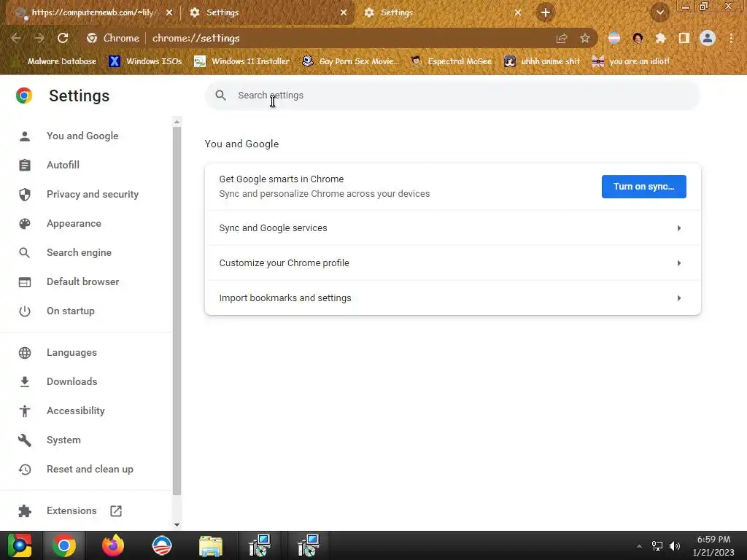Open File Explorer from the taskbar
The image size is (747, 560).
tap(211, 545)
